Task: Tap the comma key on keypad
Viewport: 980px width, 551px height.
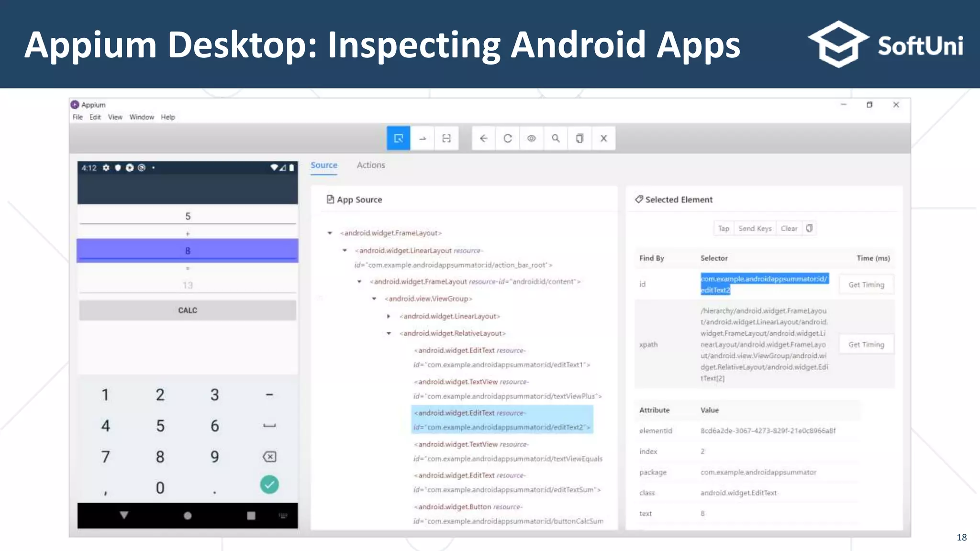Action: coord(105,492)
